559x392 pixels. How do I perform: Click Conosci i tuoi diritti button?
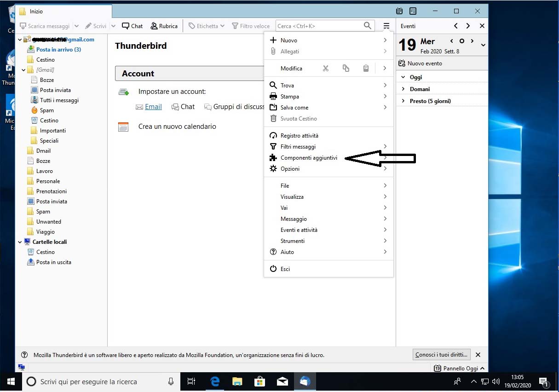(442, 355)
